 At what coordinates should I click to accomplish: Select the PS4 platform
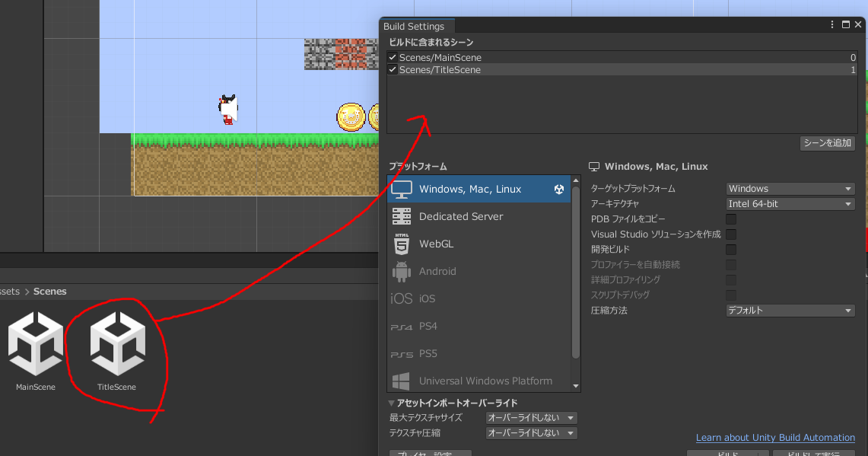click(479, 327)
